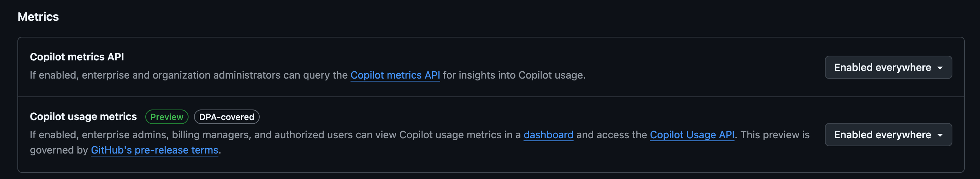Click the Copilot usage metrics title

tap(83, 116)
